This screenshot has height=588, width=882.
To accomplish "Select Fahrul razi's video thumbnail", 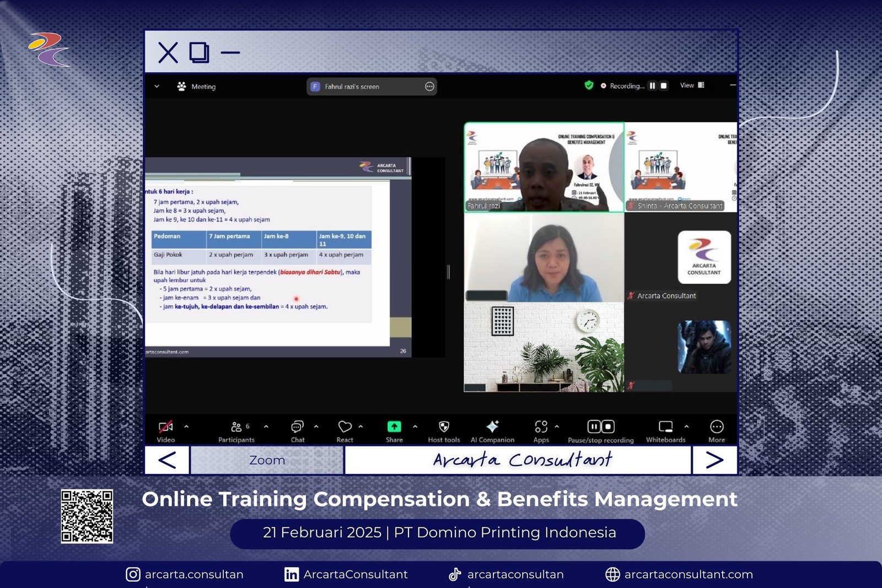I will tap(544, 167).
